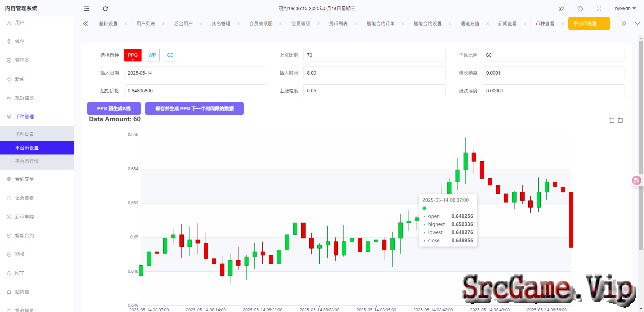The image size is (644, 312).
Task: Close the active 平台币设置 tab
Action: (604, 24)
